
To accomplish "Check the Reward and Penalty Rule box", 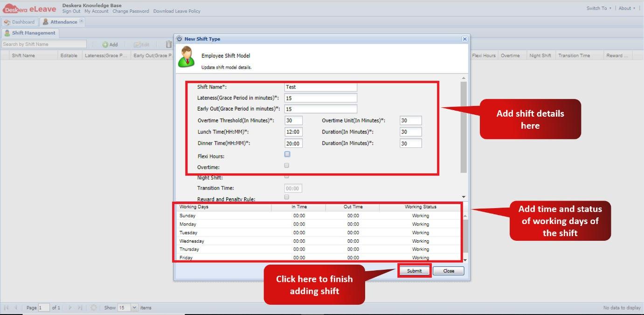I will click(x=286, y=197).
